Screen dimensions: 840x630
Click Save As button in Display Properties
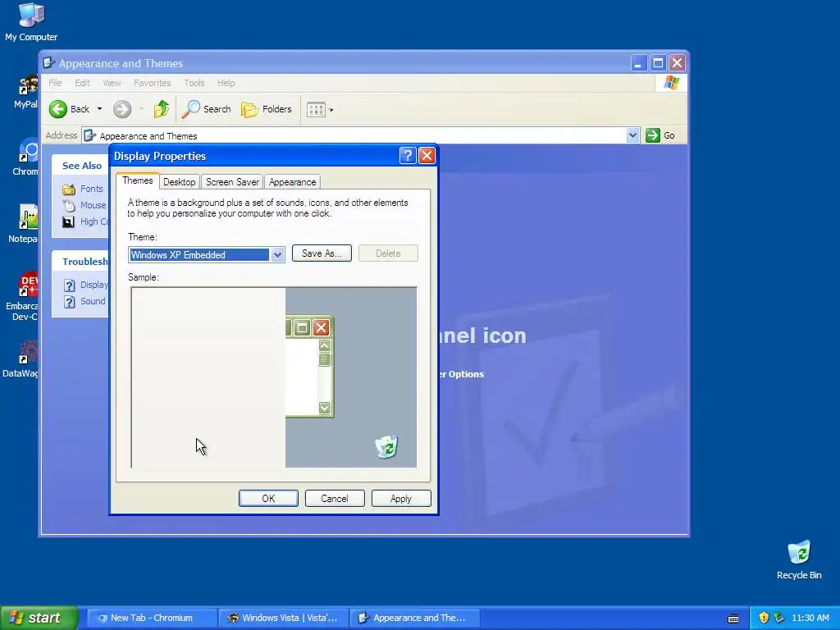point(322,253)
